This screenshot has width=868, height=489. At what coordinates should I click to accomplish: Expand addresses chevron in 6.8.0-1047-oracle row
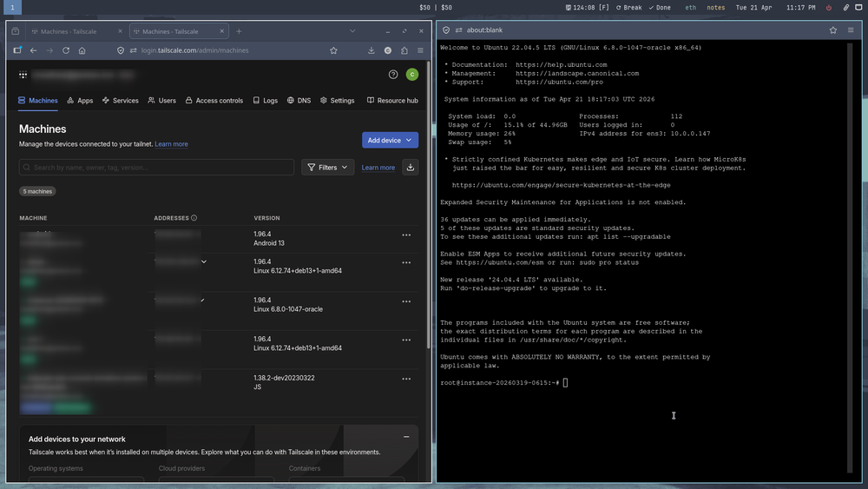click(203, 301)
